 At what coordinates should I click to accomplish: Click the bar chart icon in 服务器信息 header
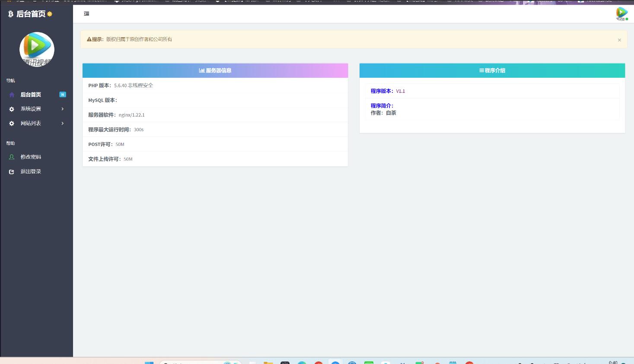tap(201, 70)
